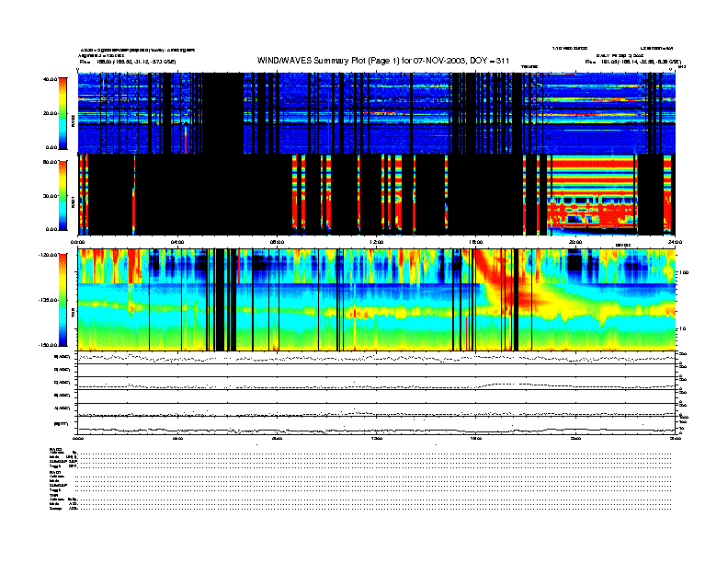Select the 40.00 color scale tick label

pyautogui.click(x=50, y=79)
